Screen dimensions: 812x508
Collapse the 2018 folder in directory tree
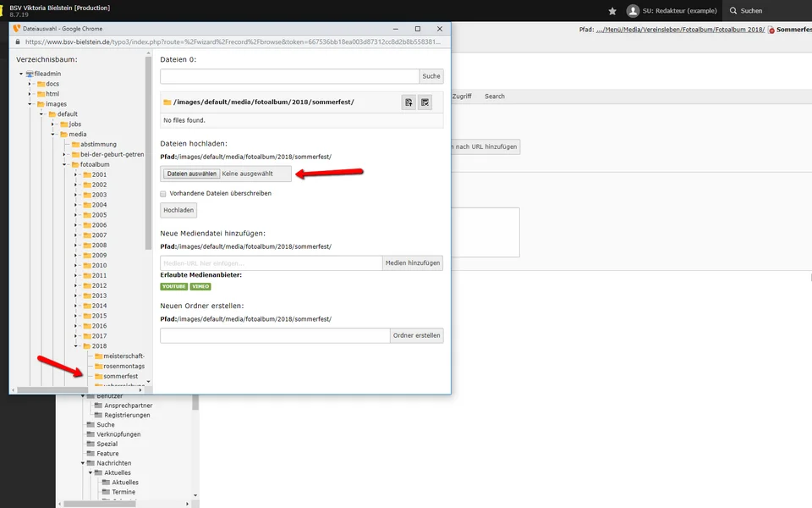(76, 346)
